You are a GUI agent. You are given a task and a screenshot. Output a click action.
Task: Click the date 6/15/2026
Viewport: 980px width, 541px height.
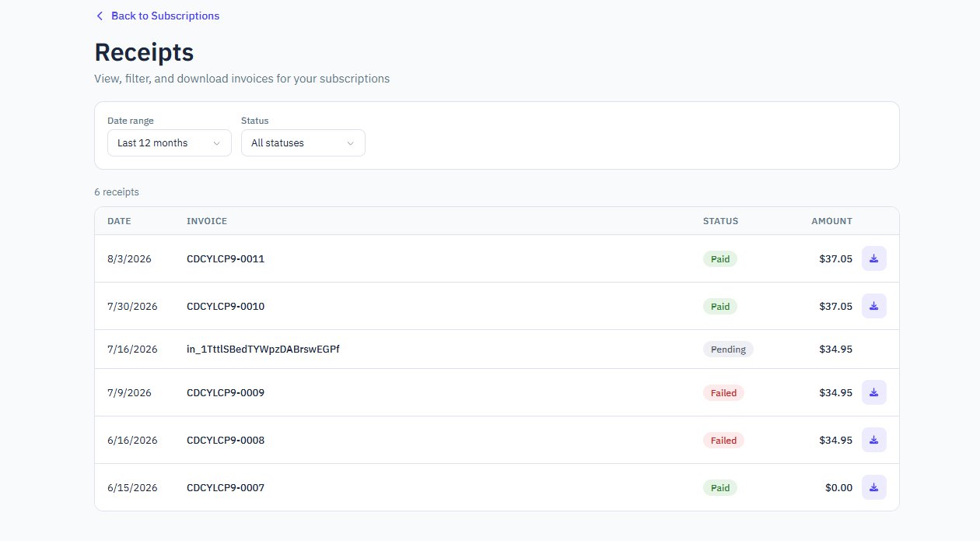click(132, 487)
